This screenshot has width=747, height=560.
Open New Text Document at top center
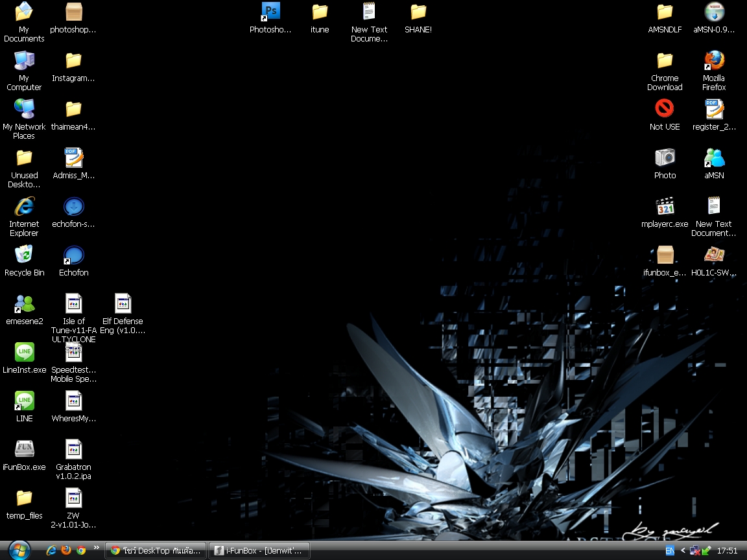point(369,12)
